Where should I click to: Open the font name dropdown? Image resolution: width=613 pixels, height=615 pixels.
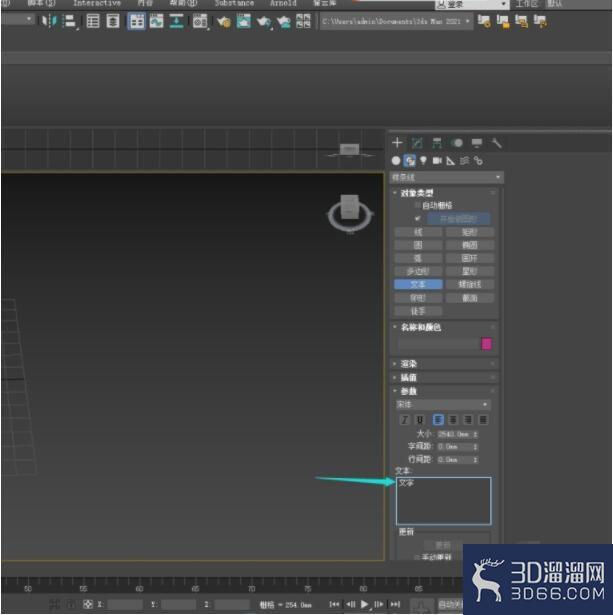(x=443, y=404)
